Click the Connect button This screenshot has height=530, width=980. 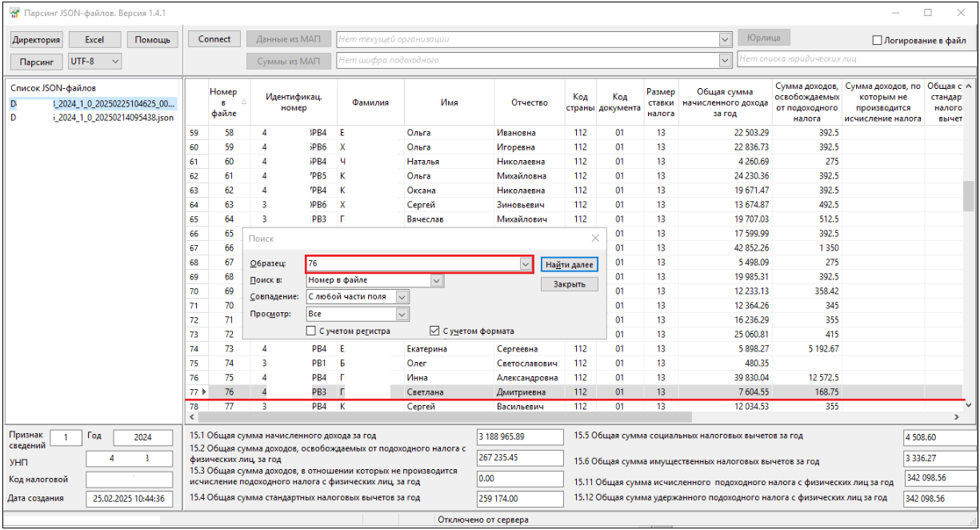(x=214, y=39)
